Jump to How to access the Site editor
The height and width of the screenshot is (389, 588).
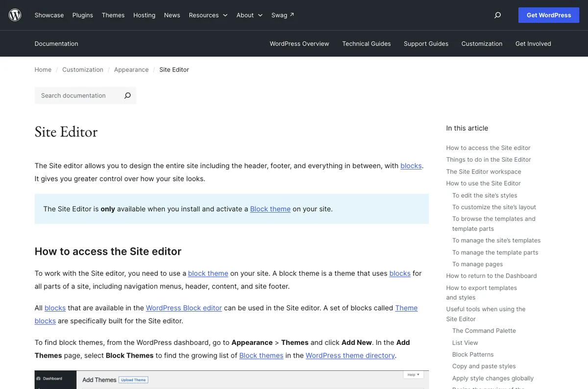coord(488,147)
